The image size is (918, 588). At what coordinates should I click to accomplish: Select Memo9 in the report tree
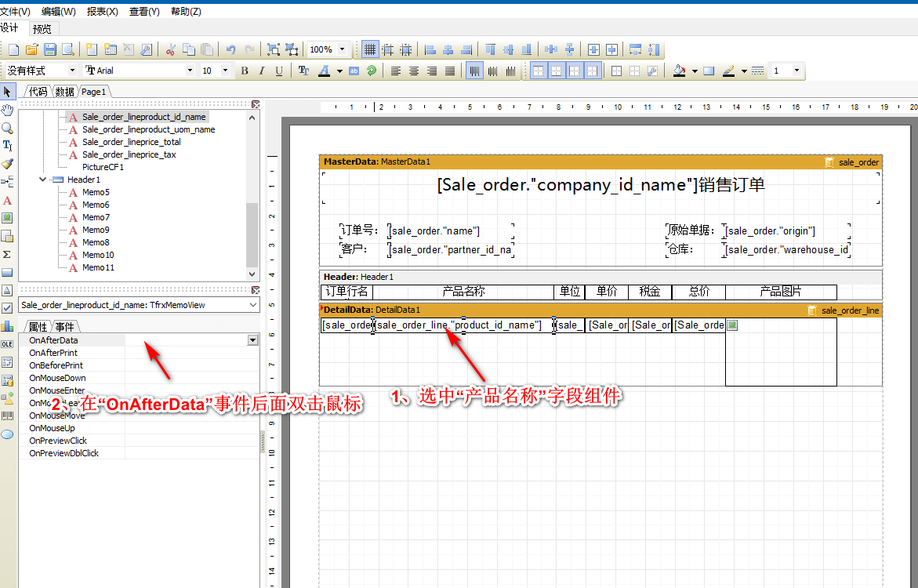(96, 230)
